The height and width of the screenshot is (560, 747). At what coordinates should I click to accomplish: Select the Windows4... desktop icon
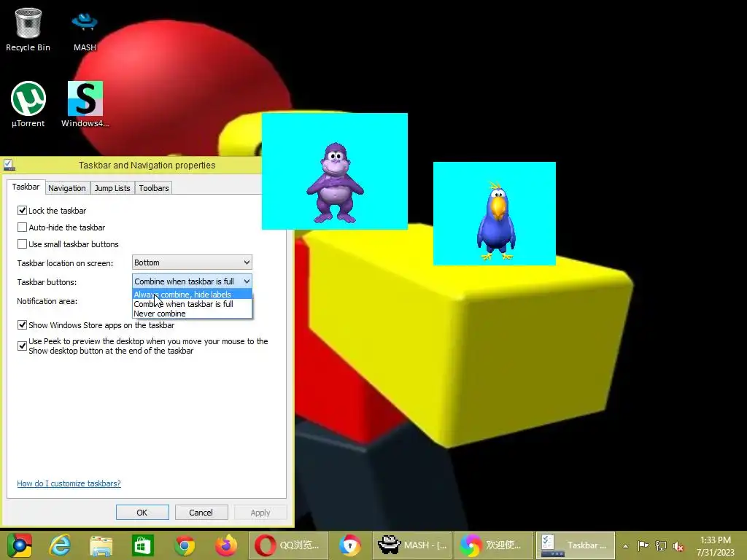pyautogui.click(x=85, y=104)
